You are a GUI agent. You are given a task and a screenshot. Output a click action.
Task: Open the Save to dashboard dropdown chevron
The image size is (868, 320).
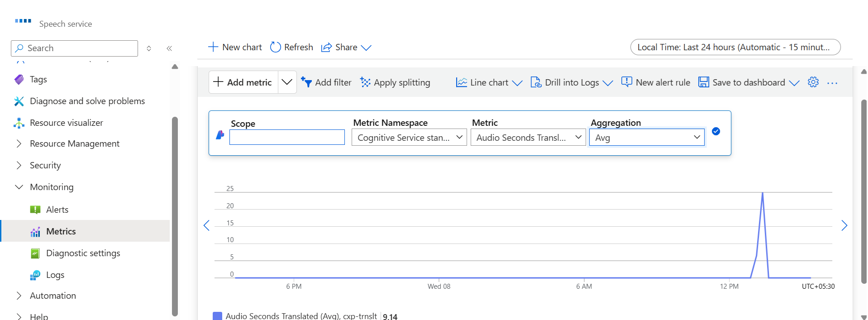click(794, 83)
